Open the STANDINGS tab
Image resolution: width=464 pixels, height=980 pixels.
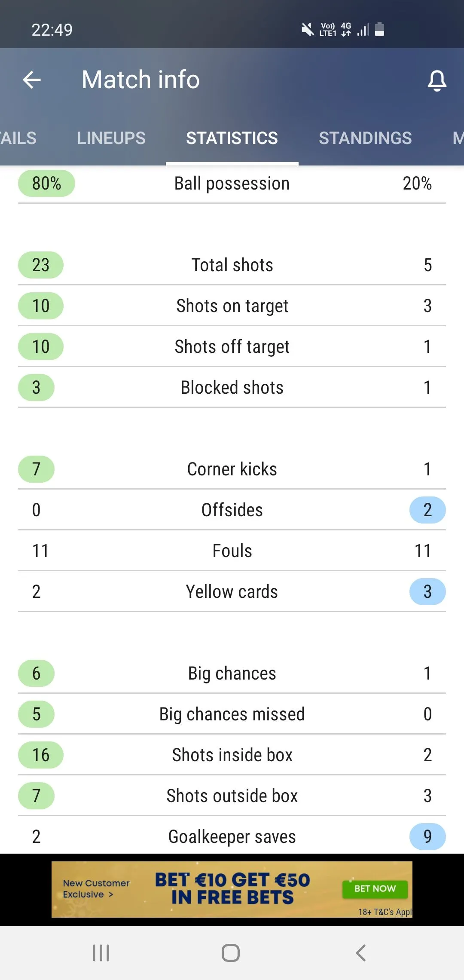tap(365, 138)
